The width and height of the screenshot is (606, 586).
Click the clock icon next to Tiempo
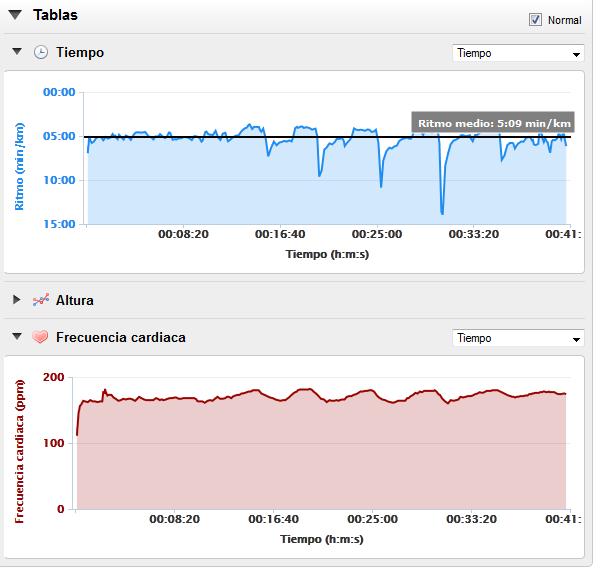pos(41,52)
